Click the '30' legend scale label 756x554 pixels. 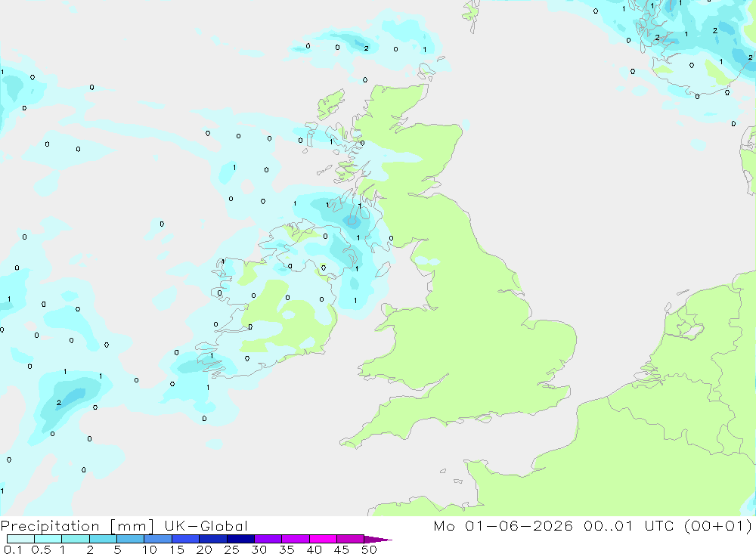pos(259,549)
